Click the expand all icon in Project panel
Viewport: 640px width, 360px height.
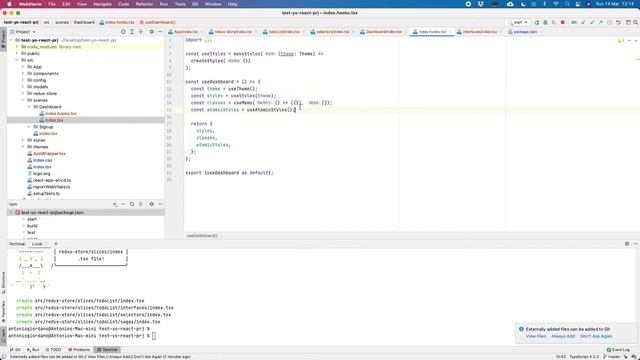click(132, 32)
